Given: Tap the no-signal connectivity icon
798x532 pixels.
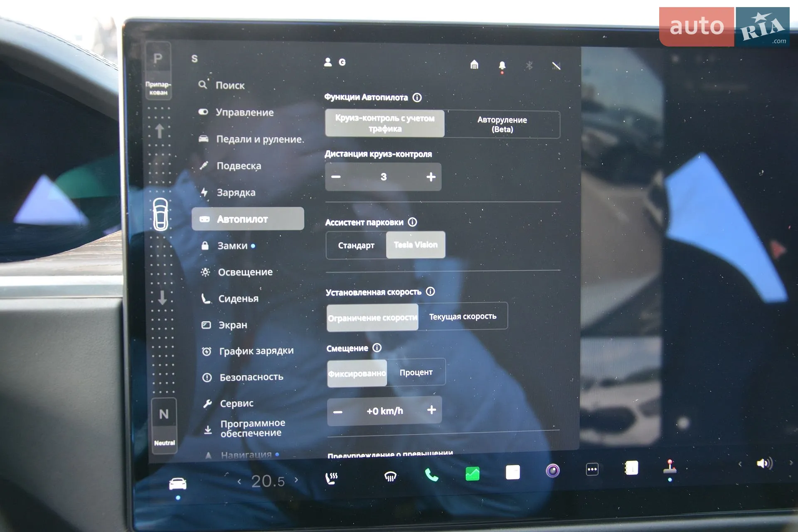Looking at the screenshot, I should click(x=556, y=66).
